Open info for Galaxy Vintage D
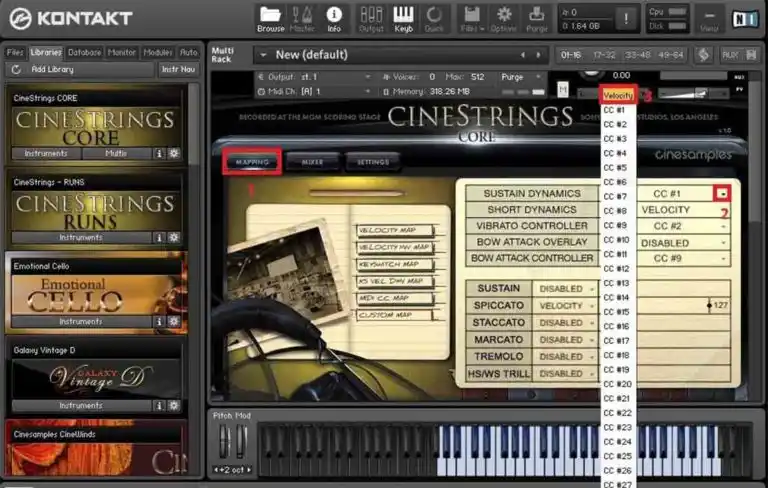 pos(159,406)
